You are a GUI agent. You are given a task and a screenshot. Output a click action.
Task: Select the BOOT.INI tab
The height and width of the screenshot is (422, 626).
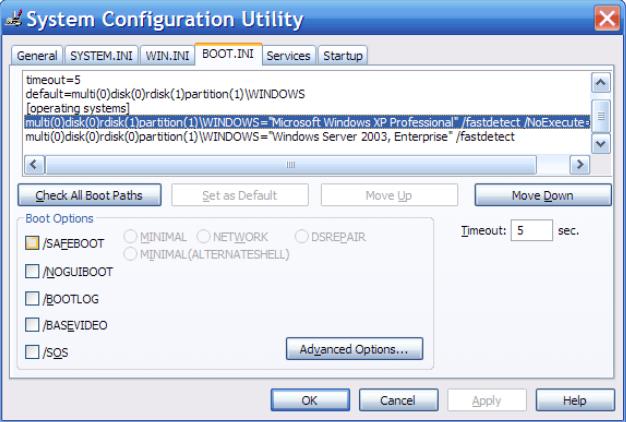click(228, 54)
